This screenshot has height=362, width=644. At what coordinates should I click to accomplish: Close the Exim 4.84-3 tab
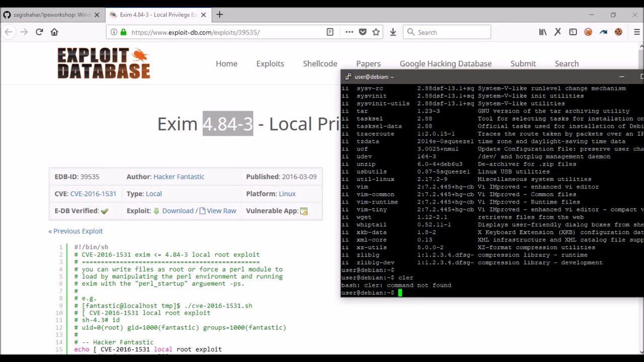203,15
